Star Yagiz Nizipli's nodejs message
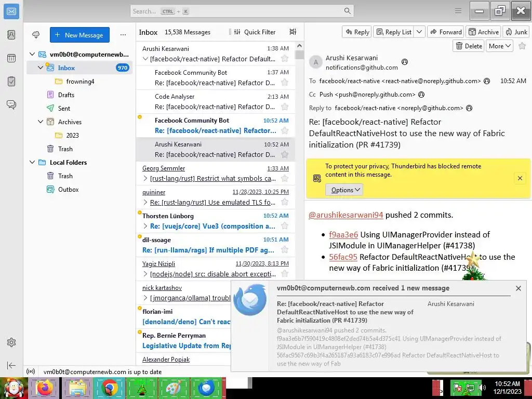Screen dimensions: 532x399 tap(285, 274)
